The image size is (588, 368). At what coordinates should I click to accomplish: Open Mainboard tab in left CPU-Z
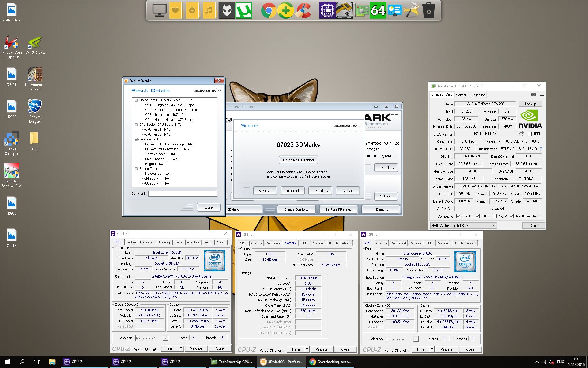[x=148, y=242]
